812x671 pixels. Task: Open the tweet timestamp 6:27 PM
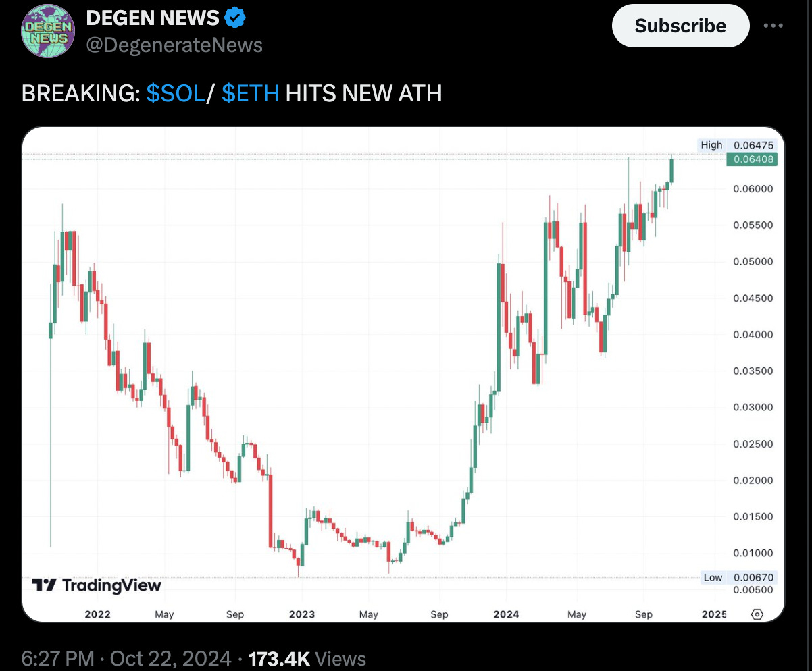(57, 657)
